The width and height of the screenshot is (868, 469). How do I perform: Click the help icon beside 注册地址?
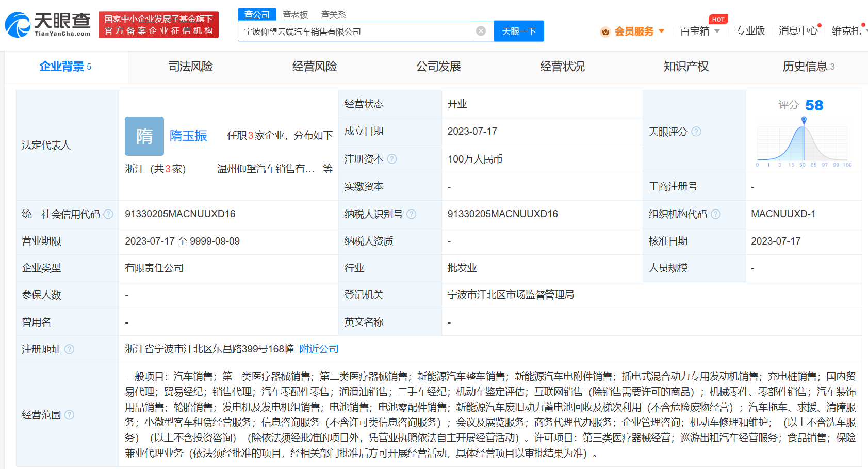tap(71, 349)
